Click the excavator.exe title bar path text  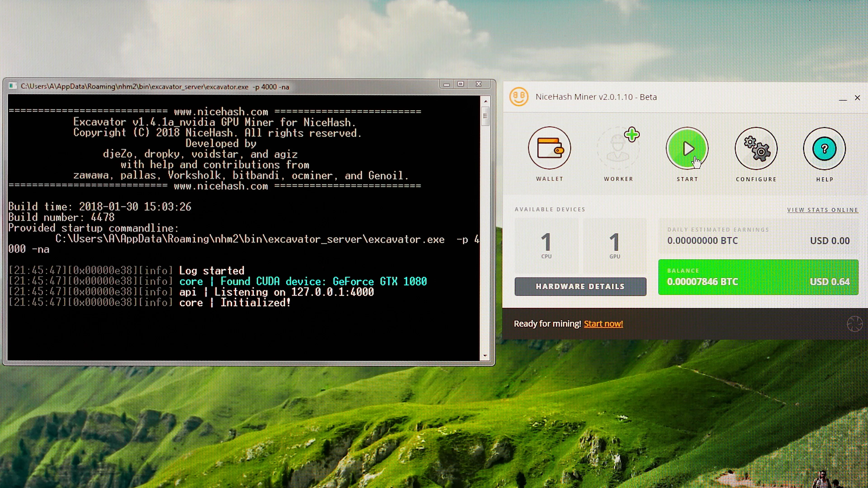click(x=155, y=87)
